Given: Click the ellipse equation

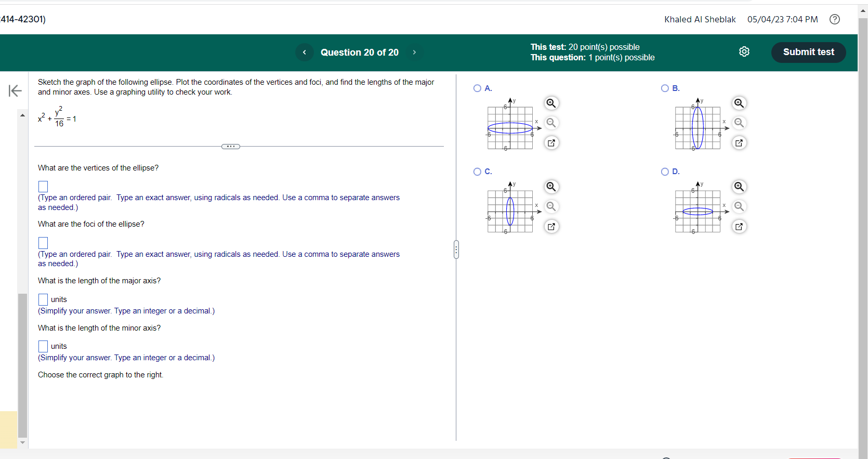Looking at the screenshot, I should (57, 116).
